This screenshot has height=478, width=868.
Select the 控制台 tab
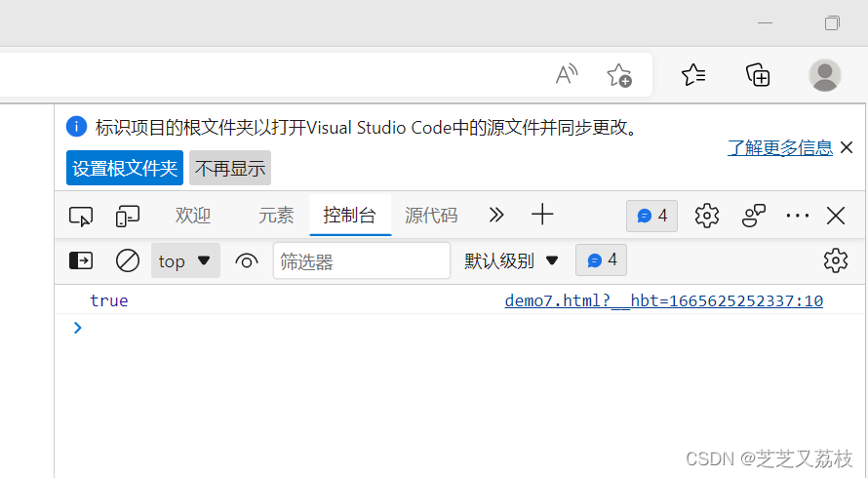[350, 215]
